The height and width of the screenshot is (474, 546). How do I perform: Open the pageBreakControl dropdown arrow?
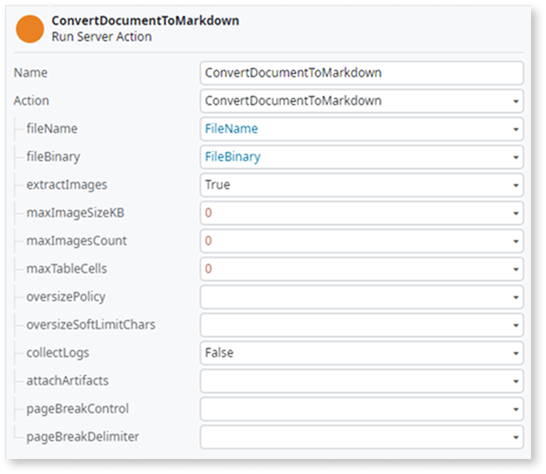tap(516, 409)
